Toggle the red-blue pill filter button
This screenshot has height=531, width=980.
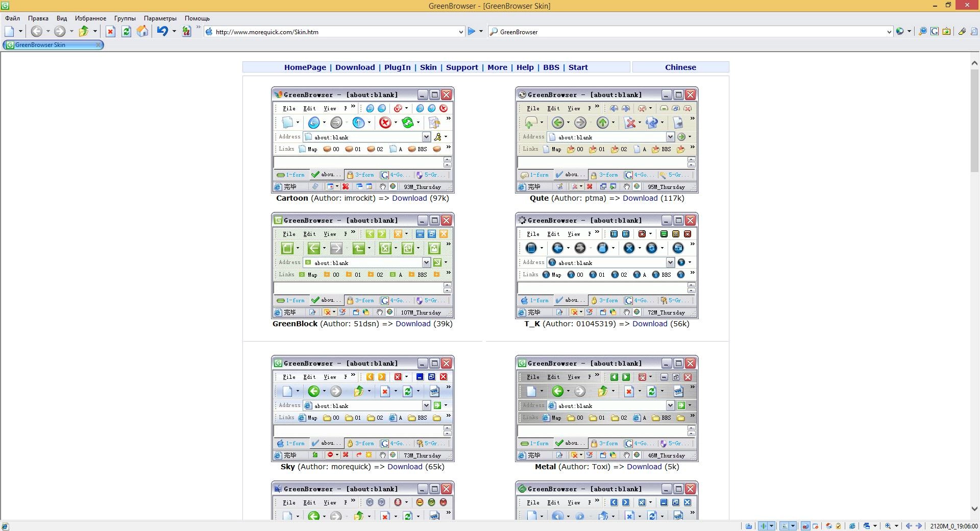coord(805,526)
